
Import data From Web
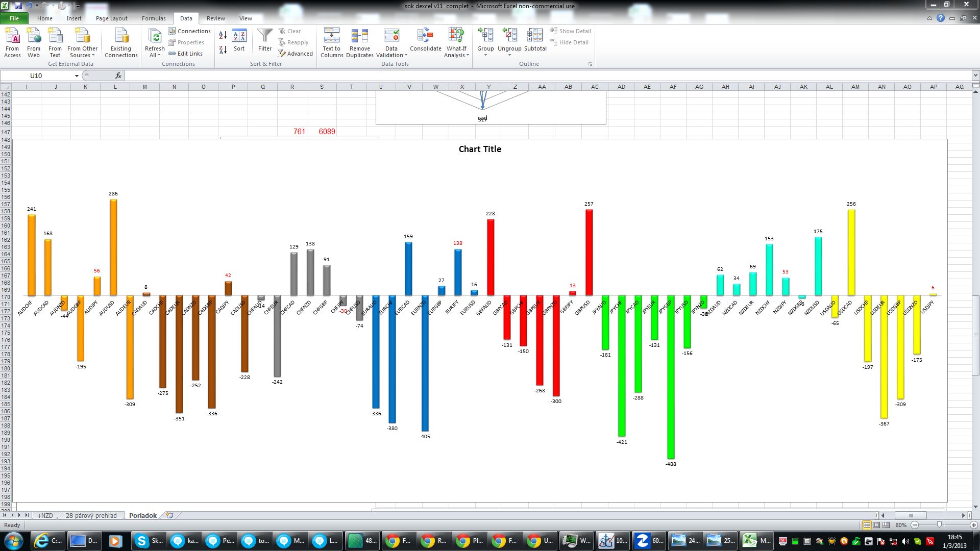click(x=34, y=43)
